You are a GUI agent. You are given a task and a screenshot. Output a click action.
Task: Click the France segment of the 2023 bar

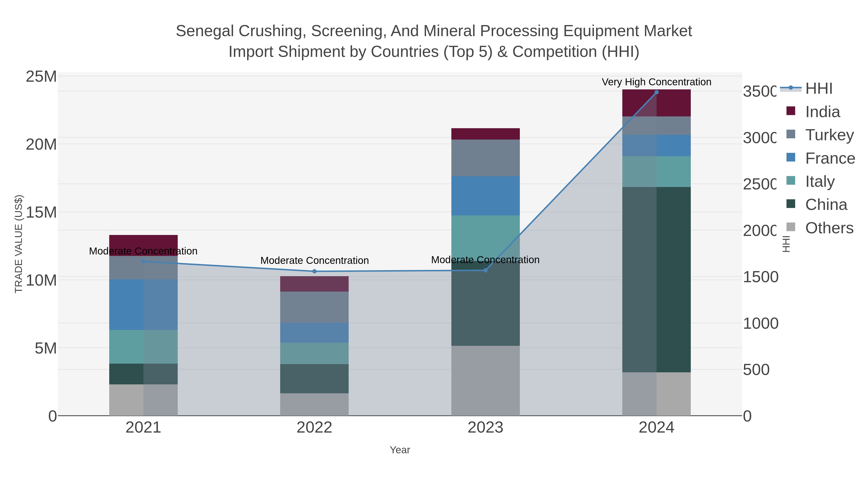coord(486,196)
